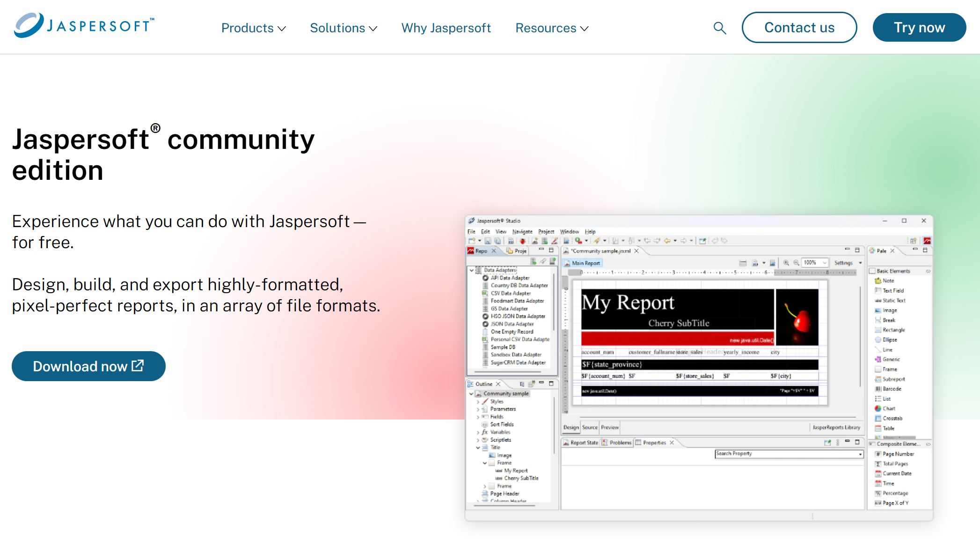Open the Why Jaspersoft page
Viewport: 980px width, 560px height.
[x=446, y=28]
